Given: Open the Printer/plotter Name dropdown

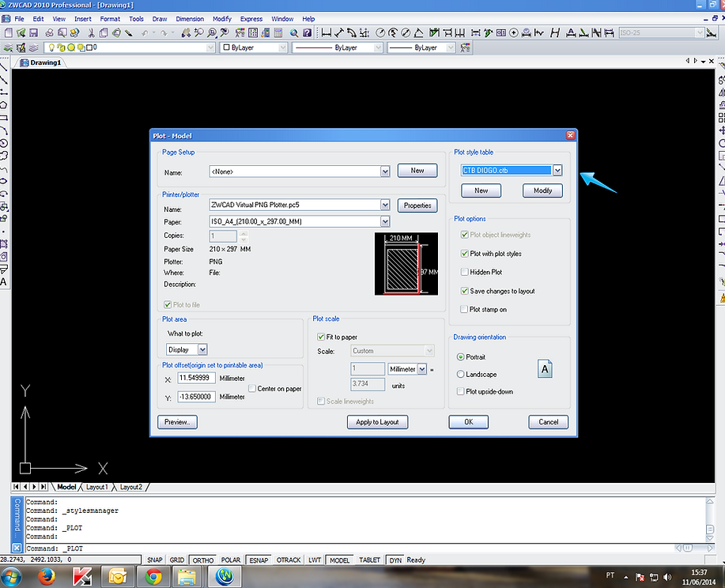Looking at the screenshot, I should point(385,205).
